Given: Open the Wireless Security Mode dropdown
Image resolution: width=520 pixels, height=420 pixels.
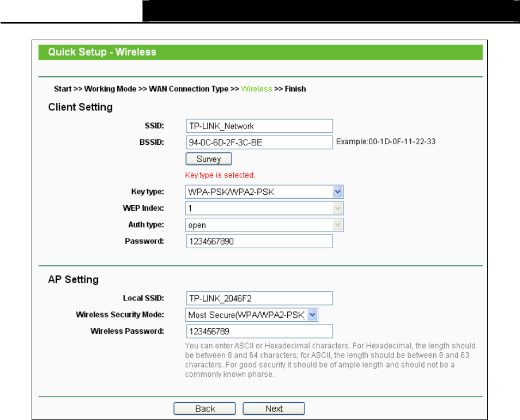Looking at the screenshot, I should [x=252, y=315].
